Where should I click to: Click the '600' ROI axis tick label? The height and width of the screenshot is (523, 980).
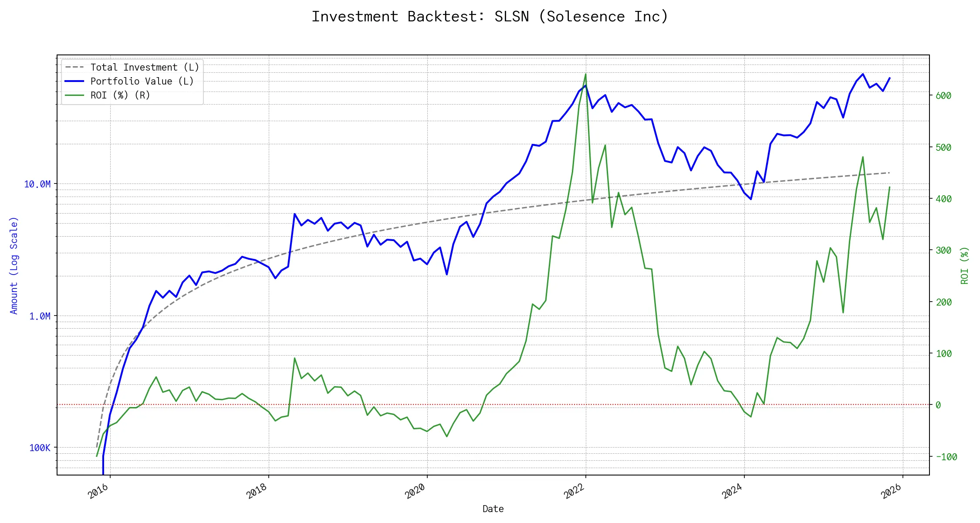[943, 96]
